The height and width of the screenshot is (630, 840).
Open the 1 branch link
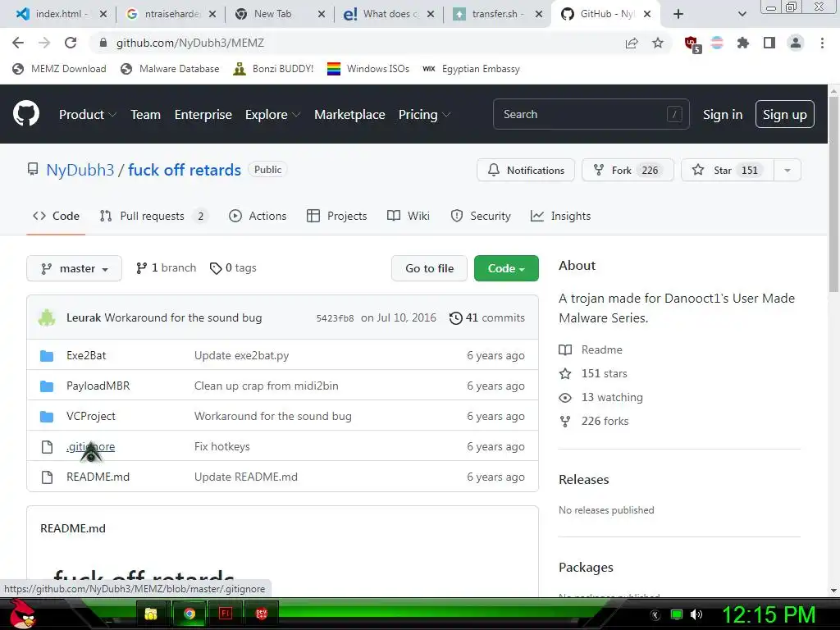pyautogui.click(x=166, y=268)
